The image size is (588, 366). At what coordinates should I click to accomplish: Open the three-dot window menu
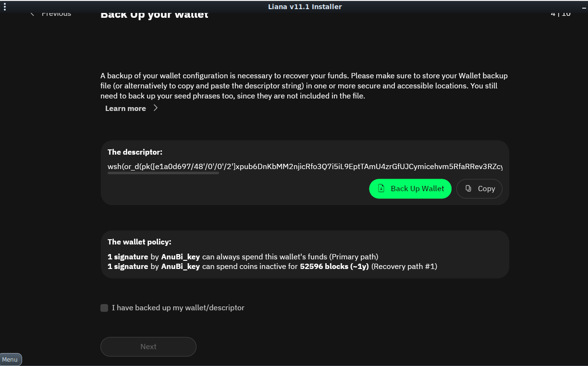[x=5, y=7]
